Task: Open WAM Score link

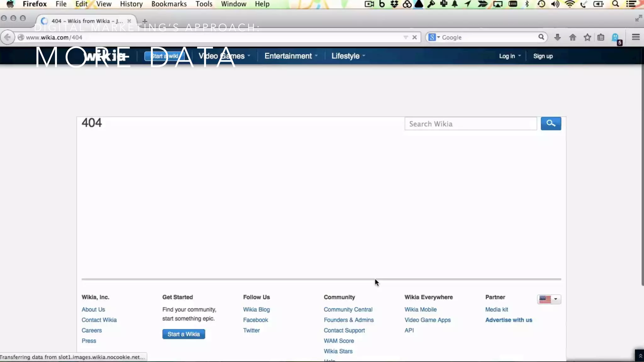Action: (x=339, y=341)
